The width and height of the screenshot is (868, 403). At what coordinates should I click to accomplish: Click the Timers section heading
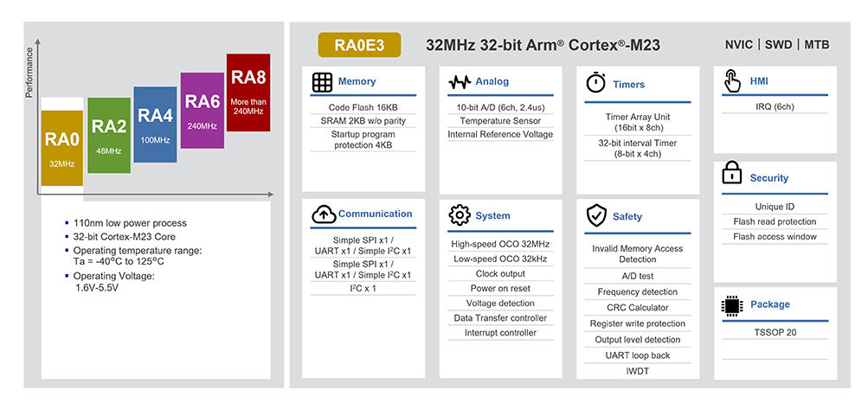[x=629, y=85]
